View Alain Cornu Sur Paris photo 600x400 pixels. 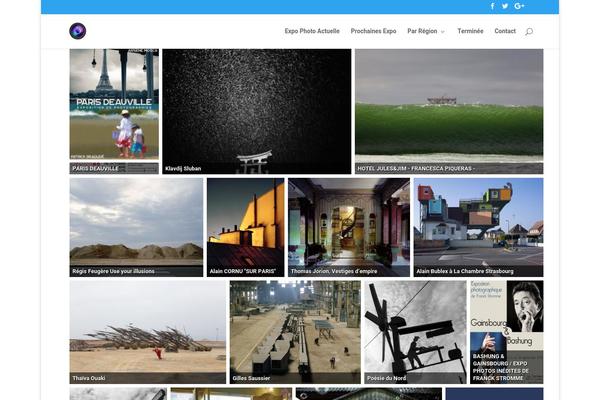(x=246, y=227)
